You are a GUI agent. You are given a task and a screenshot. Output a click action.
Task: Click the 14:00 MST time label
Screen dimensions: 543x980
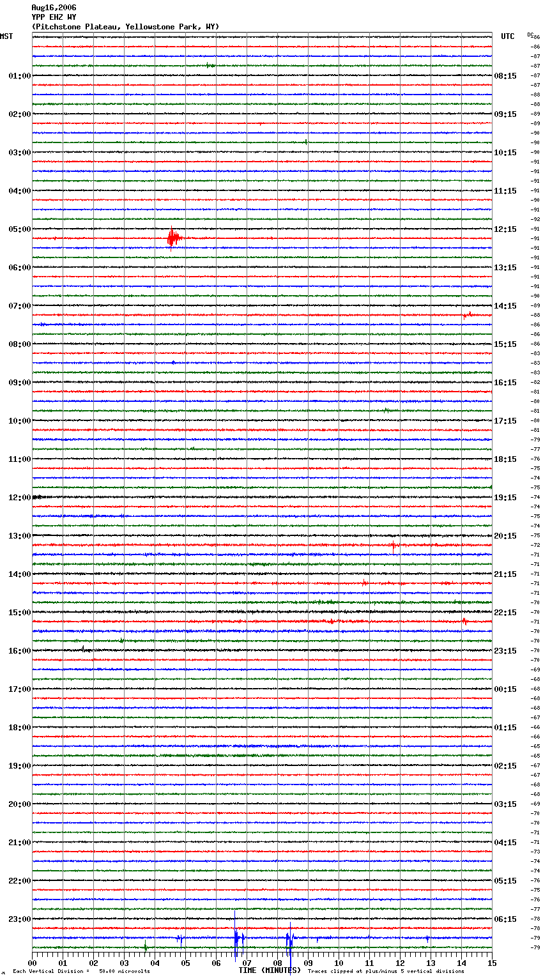[x=19, y=574]
